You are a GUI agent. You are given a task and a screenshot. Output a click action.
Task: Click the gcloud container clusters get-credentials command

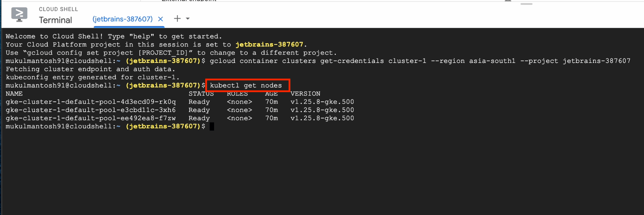[420, 61]
